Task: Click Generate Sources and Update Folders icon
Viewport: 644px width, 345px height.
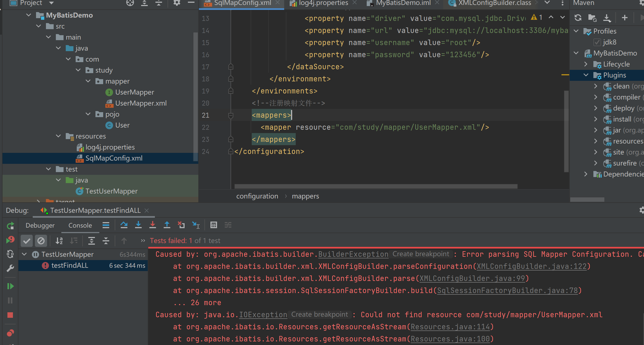Action: pyautogui.click(x=592, y=18)
